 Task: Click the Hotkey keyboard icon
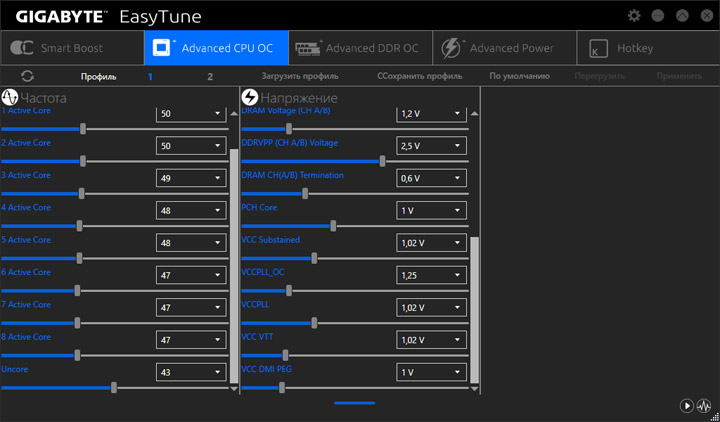598,49
